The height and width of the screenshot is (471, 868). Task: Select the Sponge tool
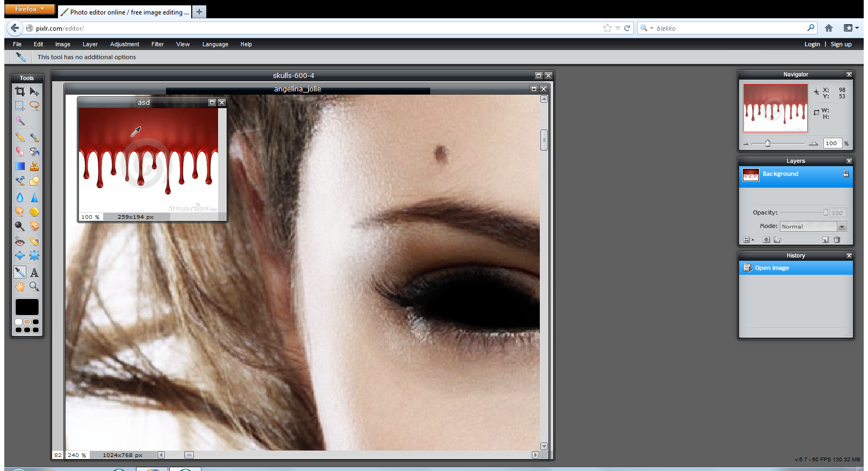point(34,212)
